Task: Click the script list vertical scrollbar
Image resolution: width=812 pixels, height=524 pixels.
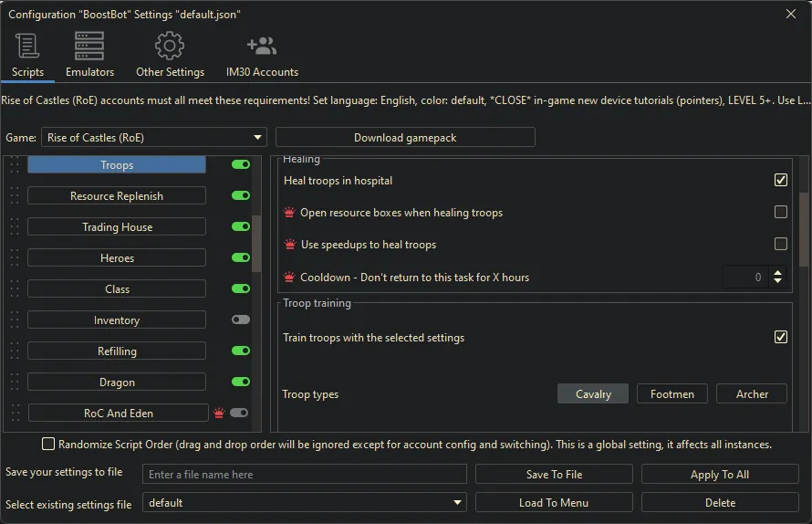Action: [x=256, y=244]
